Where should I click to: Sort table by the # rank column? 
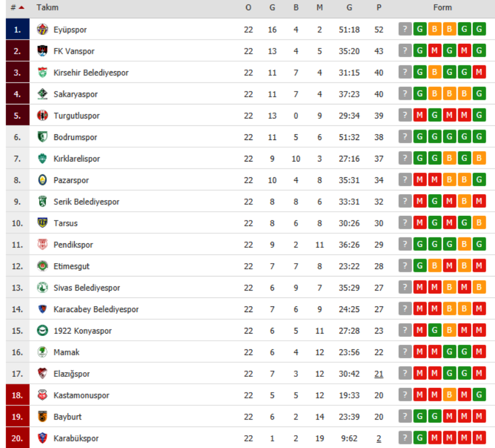click(17, 8)
